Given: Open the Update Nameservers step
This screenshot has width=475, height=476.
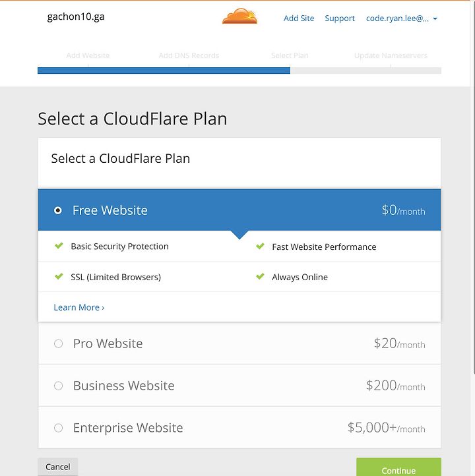Looking at the screenshot, I should point(391,55).
